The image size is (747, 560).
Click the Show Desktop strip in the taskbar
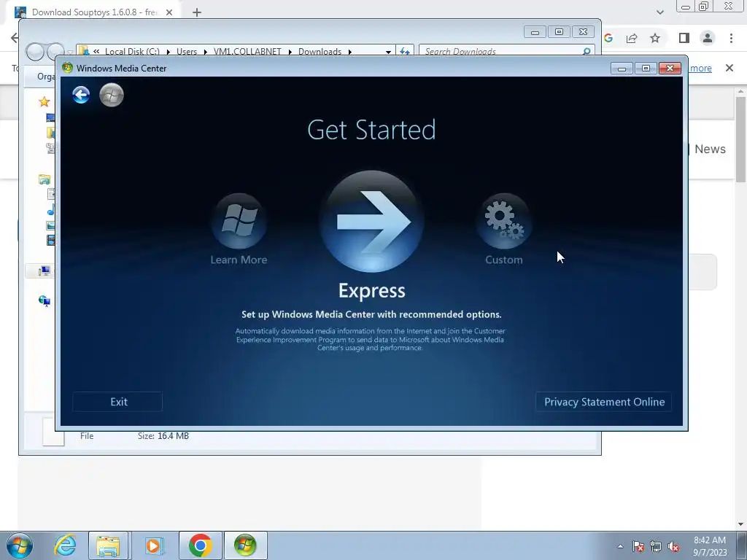click(741, 545)
